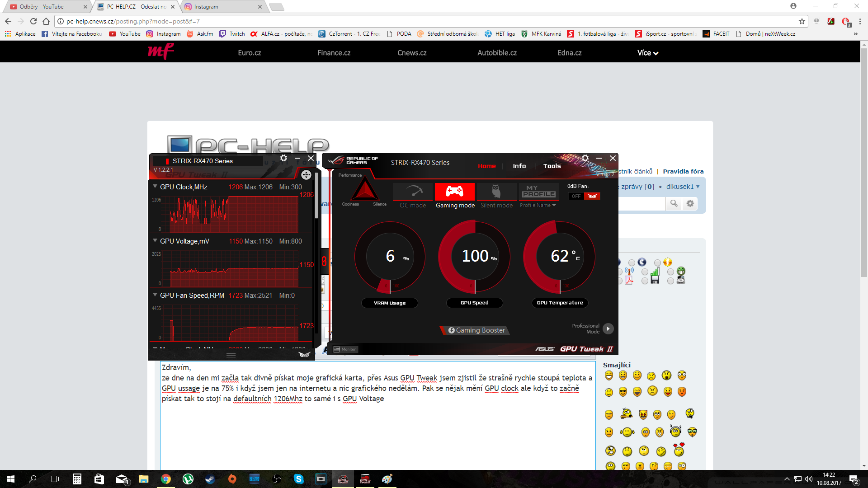
Task: Open the Pravidla fóra link
Action: tap(683, 171)
